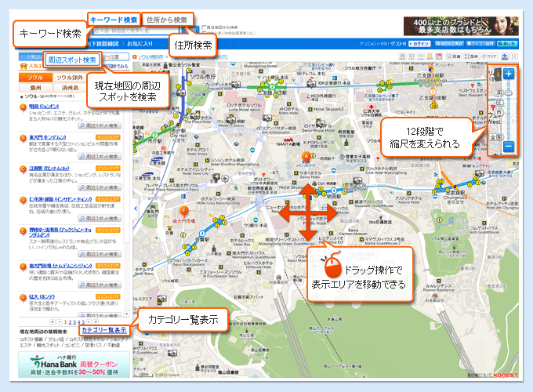Toggle checkbox beside the search box

click(x=205, y=27)
